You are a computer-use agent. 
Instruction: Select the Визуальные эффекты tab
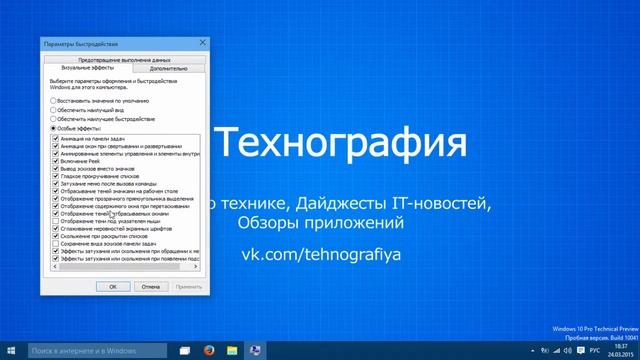coord(88,68)
